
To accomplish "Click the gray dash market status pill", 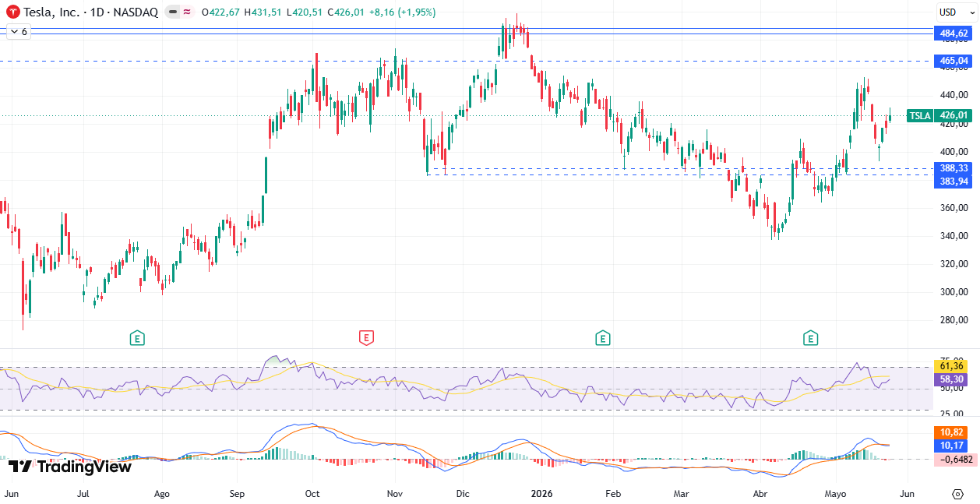I will tap(171, 12).
